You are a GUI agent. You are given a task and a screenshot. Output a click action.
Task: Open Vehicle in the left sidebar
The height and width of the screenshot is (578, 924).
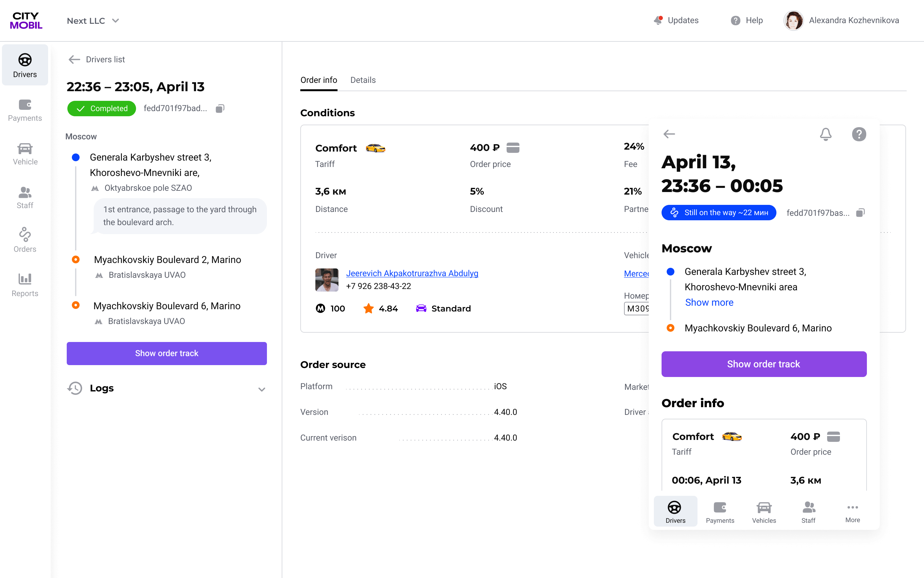tap(25, 154)
